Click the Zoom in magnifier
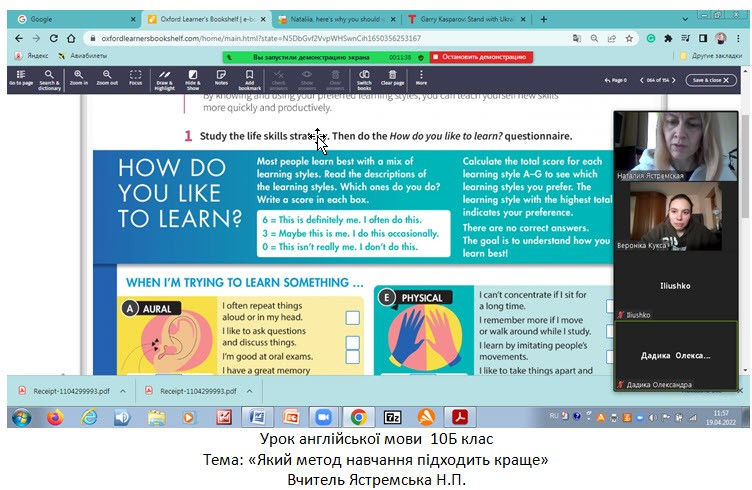The image size is (752, 490). pos(78,79)
